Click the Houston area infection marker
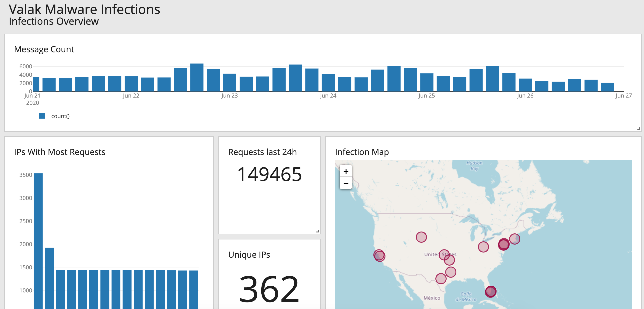This screenshot has width=644, height=309. (451, 272)
